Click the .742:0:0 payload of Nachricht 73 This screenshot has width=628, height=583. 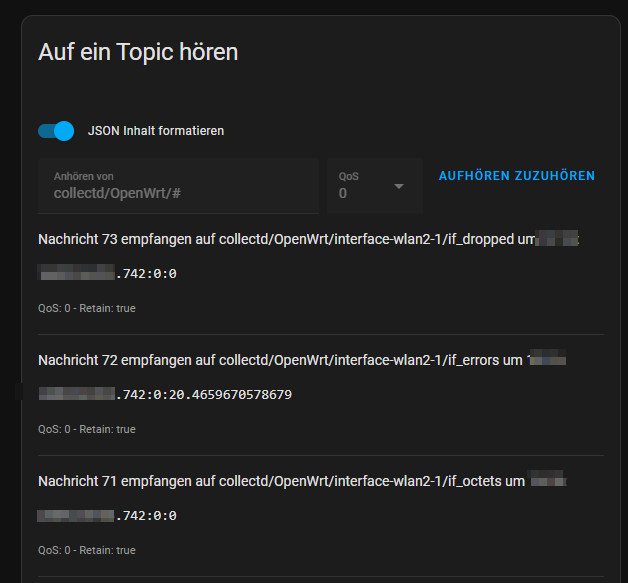click(146, 273)
